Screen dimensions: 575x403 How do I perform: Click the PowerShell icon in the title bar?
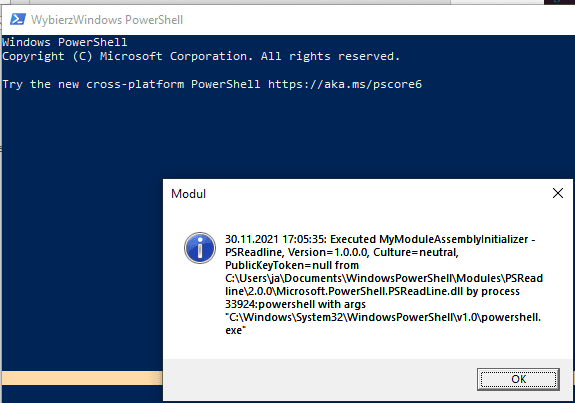pyautogui.click(x=18, y=19)
